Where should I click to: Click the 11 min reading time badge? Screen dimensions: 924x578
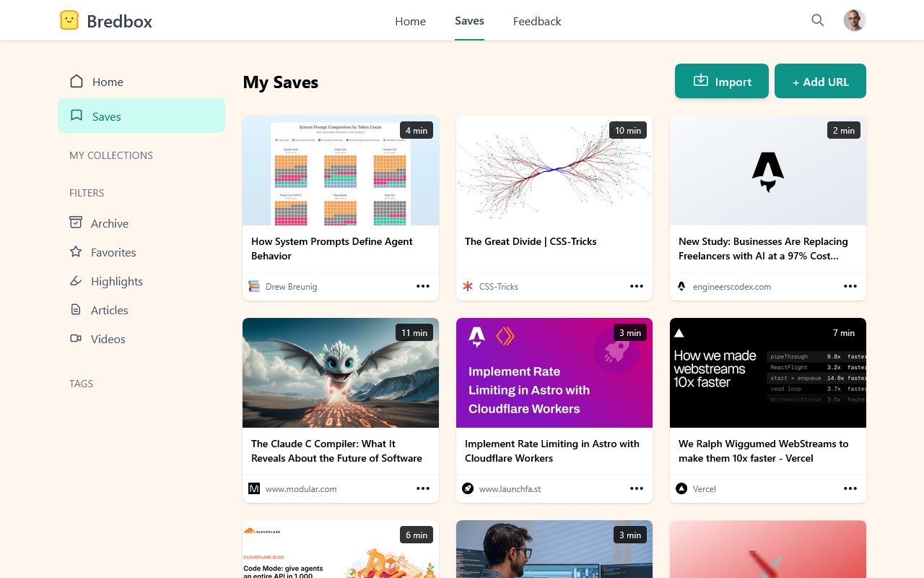(414, 332)
